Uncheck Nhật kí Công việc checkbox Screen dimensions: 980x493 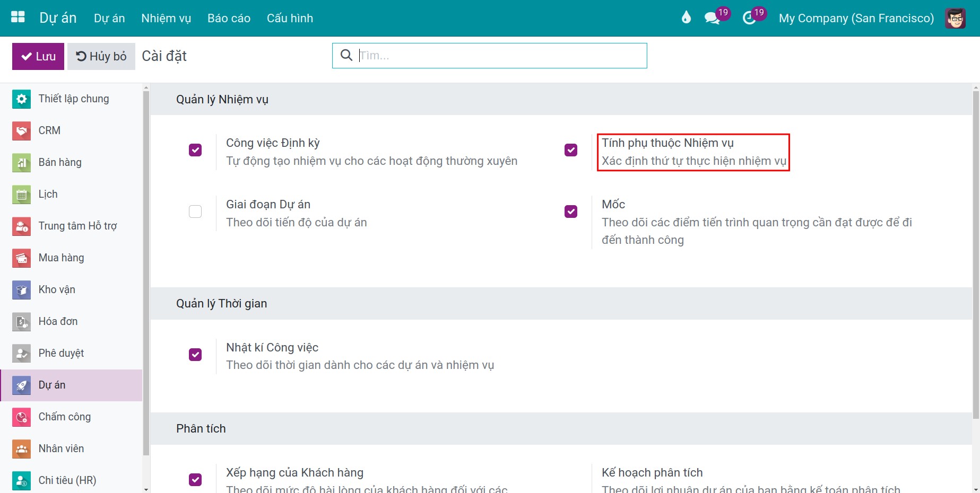(x=195, y=354)
